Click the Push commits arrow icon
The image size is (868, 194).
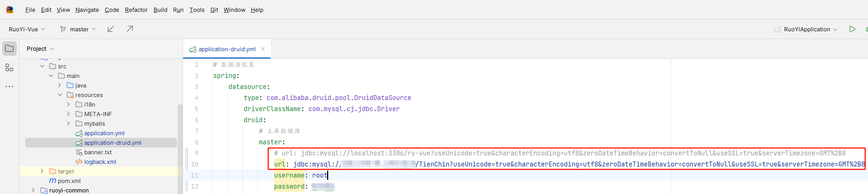[x=130, y=29]
